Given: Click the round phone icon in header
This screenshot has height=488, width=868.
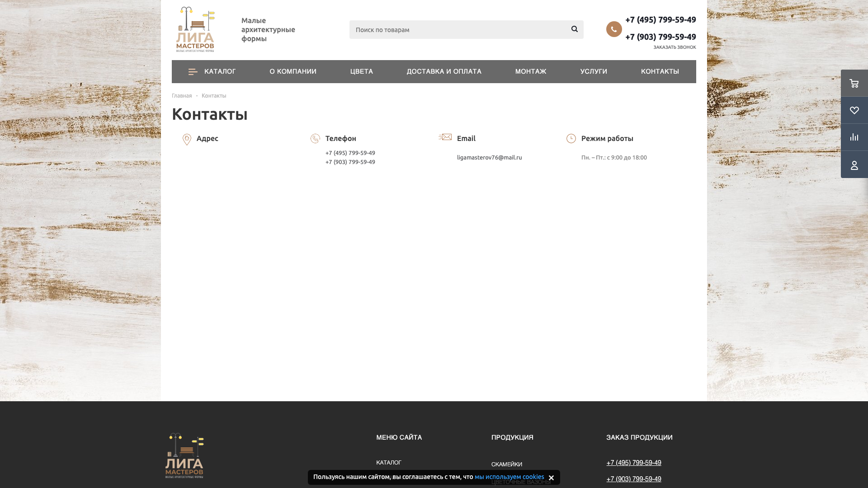Looking at the screenshot, I should (x=614, y=29).
